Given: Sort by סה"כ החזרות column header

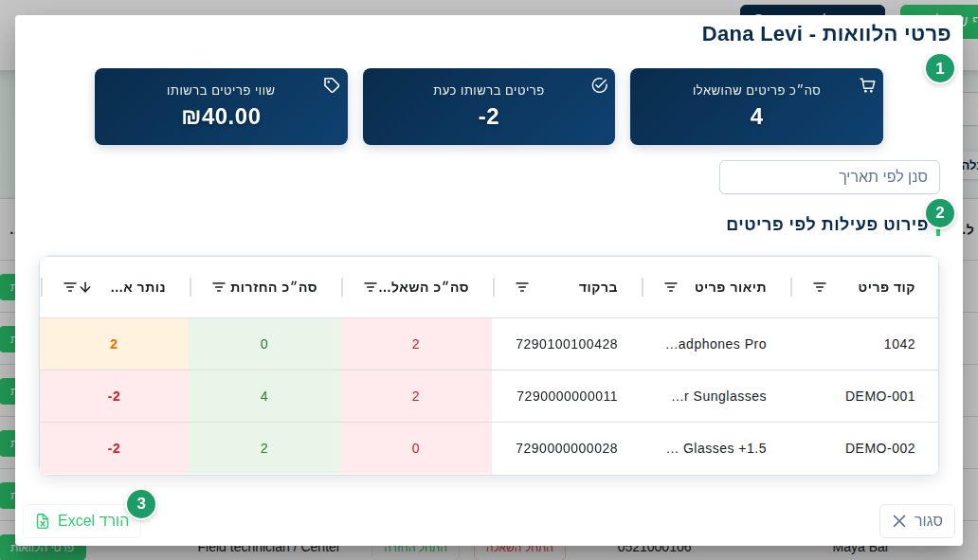Looking at the screenshot, I should (x=273, y=287).
